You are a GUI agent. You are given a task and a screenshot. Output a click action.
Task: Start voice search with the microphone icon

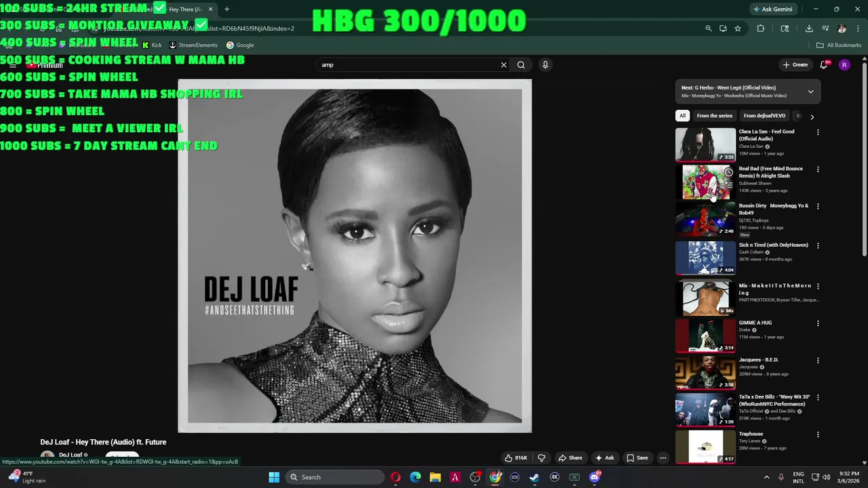[545, 65]
